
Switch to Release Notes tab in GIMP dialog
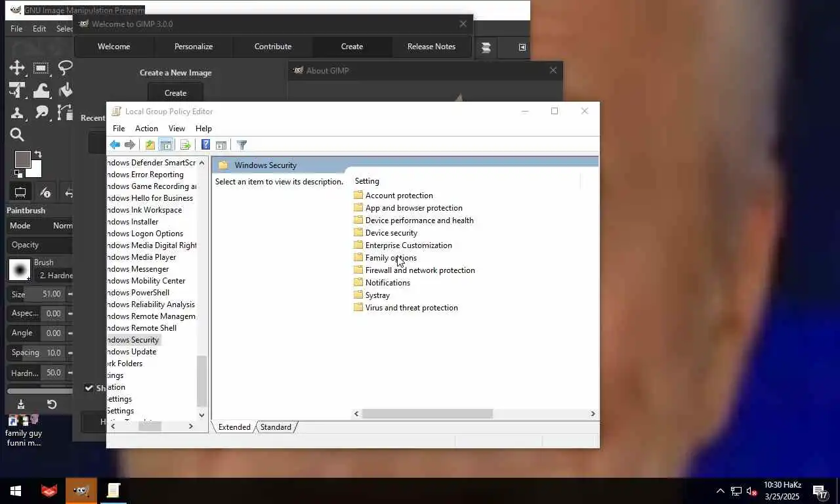click(431, 47)
